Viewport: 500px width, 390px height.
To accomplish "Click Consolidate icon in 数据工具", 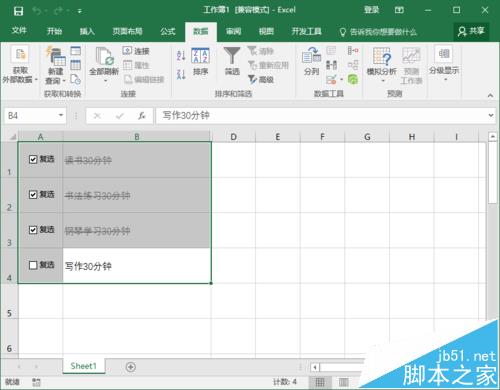I will (353, 51).
